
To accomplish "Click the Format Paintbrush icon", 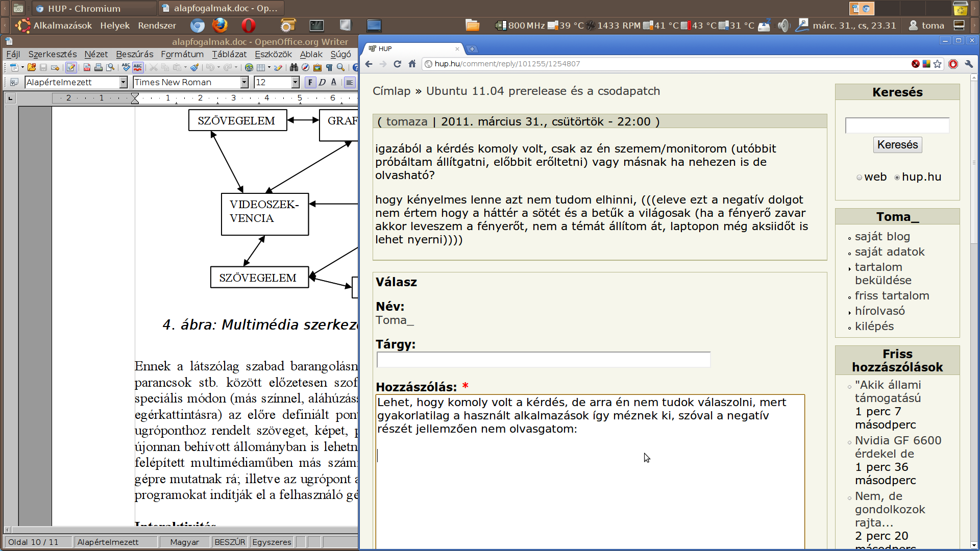I will [194, 67].
